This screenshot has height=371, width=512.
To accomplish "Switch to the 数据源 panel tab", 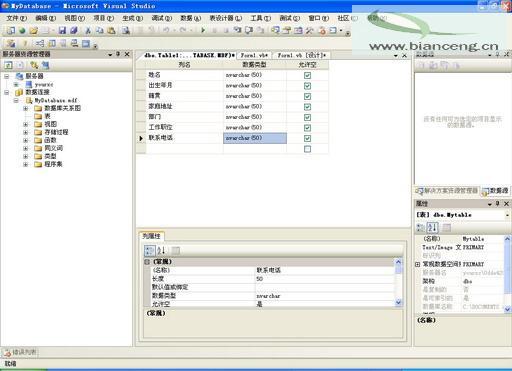I will click(495, 191).
